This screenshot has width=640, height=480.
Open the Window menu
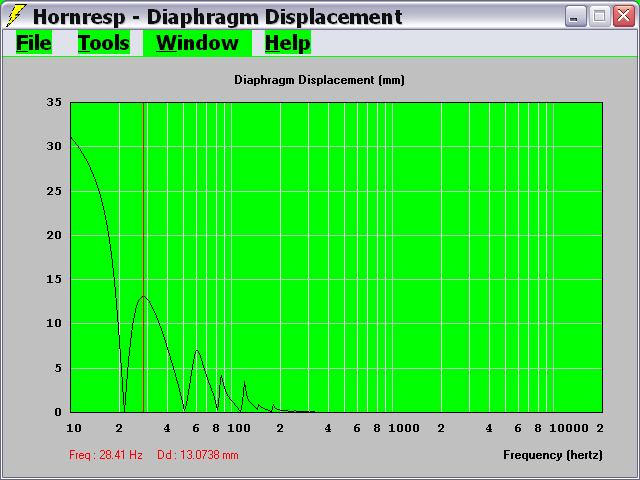(197, 43)
